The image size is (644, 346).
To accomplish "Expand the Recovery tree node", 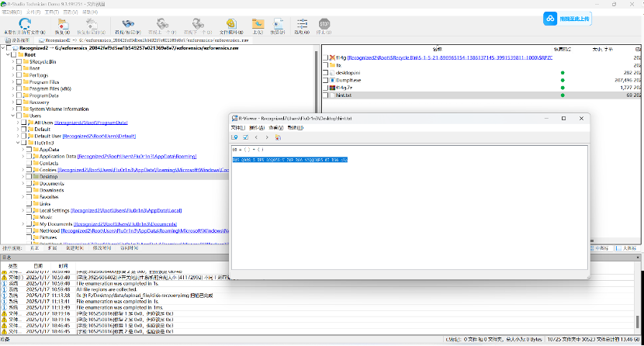I will 12,102.
